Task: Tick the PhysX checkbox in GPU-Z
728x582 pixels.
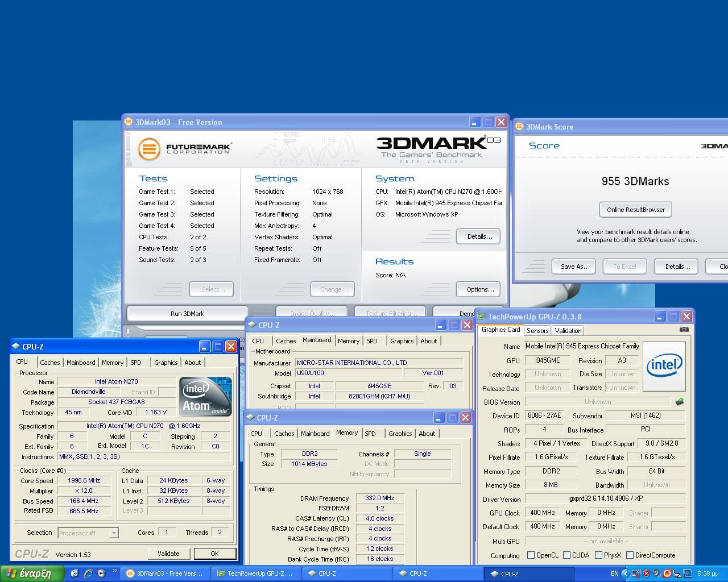Action: (x=598, y=555)
